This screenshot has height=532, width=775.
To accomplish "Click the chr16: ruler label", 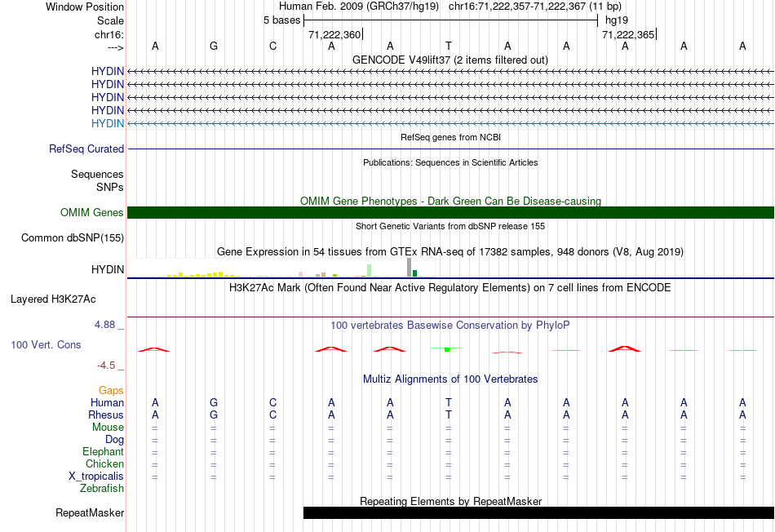I will 109,34.
